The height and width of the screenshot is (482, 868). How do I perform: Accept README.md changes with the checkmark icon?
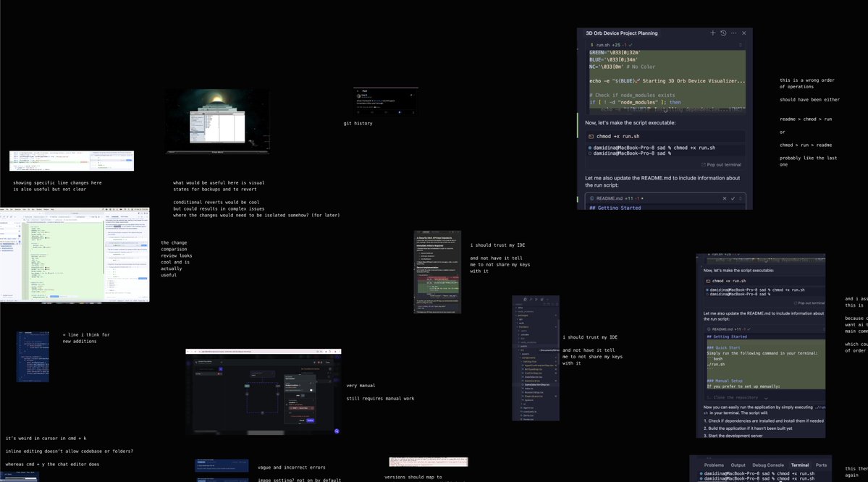(x=733, y=198)
